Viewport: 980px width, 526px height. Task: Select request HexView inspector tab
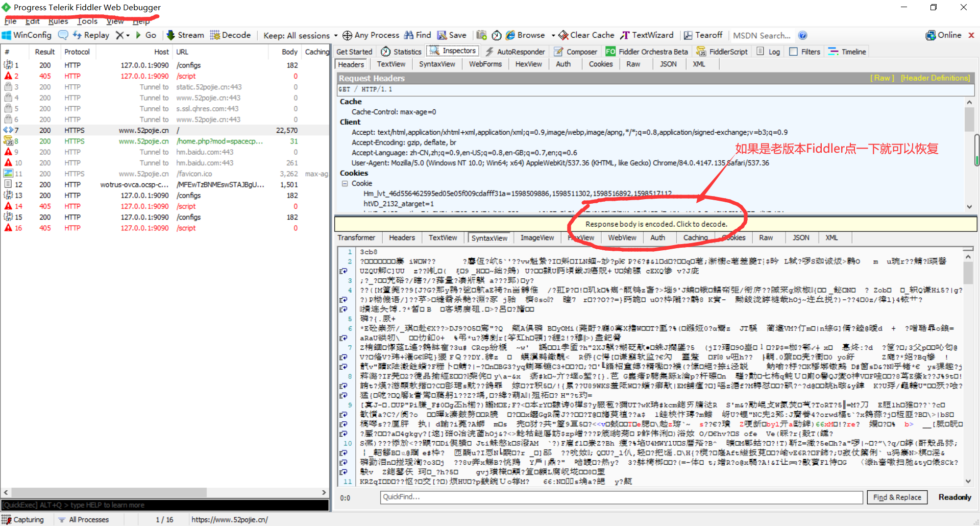coord(528,64)
